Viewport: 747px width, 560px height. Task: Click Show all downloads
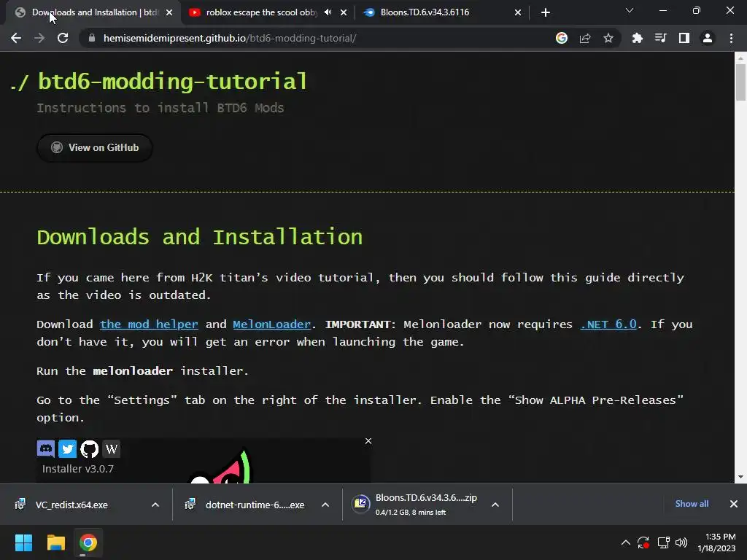tap(692, 504)
